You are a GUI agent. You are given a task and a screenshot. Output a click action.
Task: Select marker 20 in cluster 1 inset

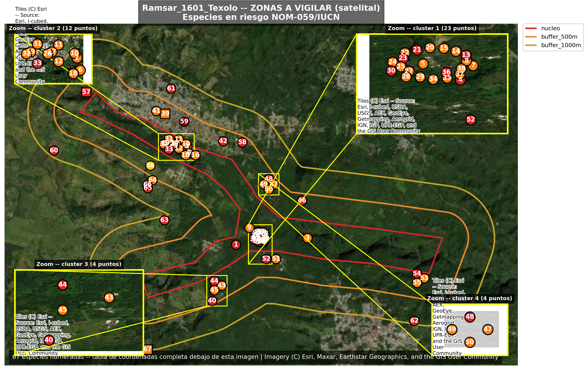(x=430, y=47)
